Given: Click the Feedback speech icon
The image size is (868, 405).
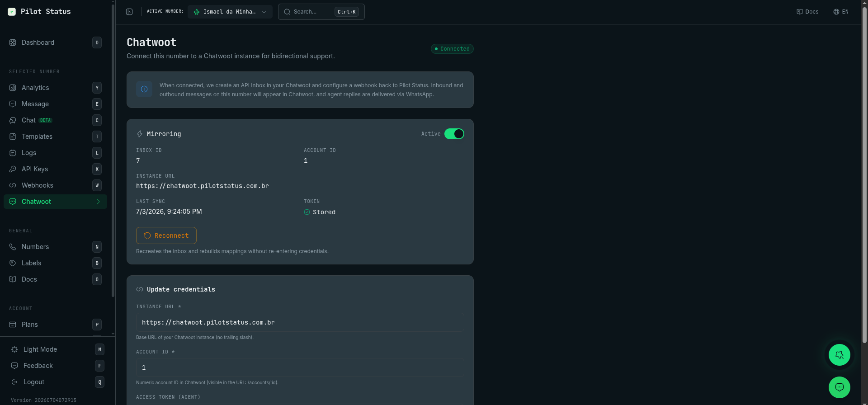Looking at the screenshot, I should click(x=14, y=366).
